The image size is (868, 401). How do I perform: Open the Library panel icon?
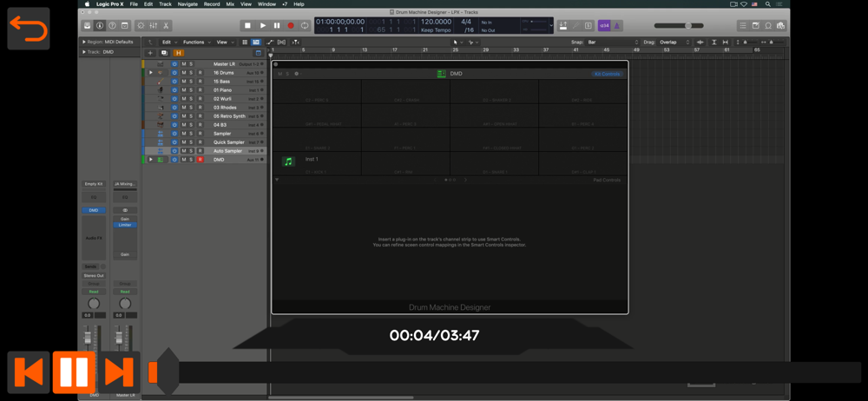[88, 25]
